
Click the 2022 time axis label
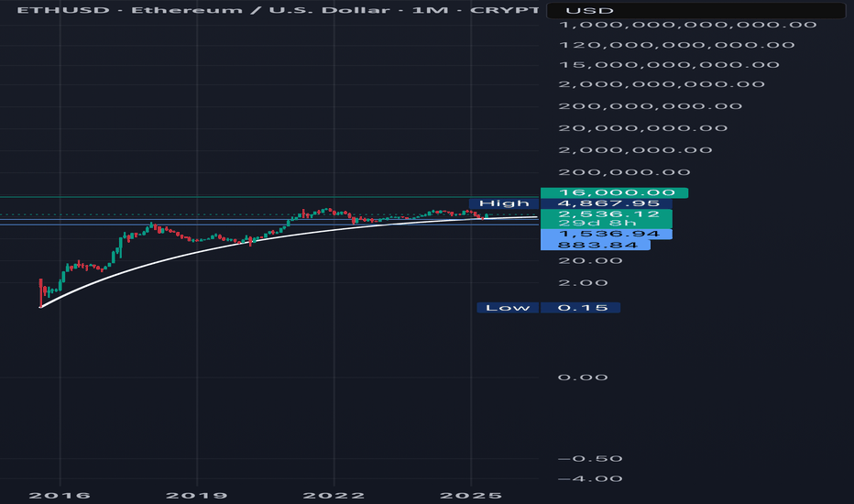(x=334, y=495)
